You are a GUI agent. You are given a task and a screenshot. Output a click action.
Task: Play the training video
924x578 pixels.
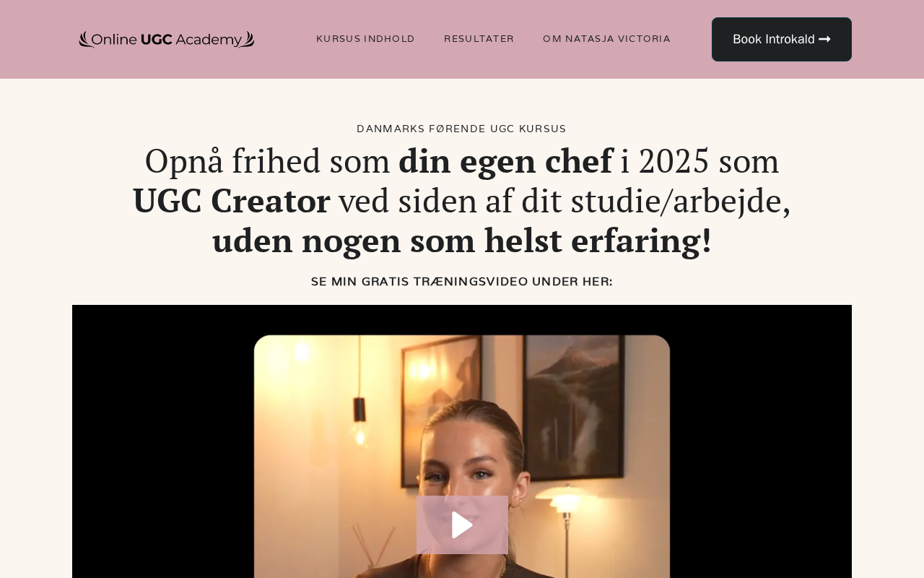click(462, 525)
